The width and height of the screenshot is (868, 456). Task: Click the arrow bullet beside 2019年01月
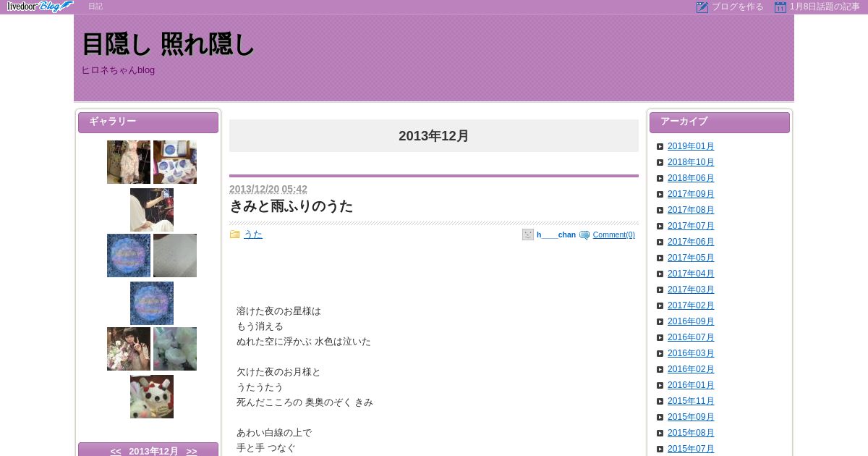pyautogui.click(x=660, y=146)
